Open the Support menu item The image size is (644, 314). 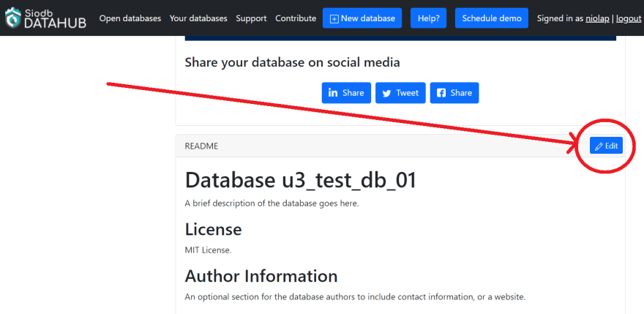coord(251,18)
